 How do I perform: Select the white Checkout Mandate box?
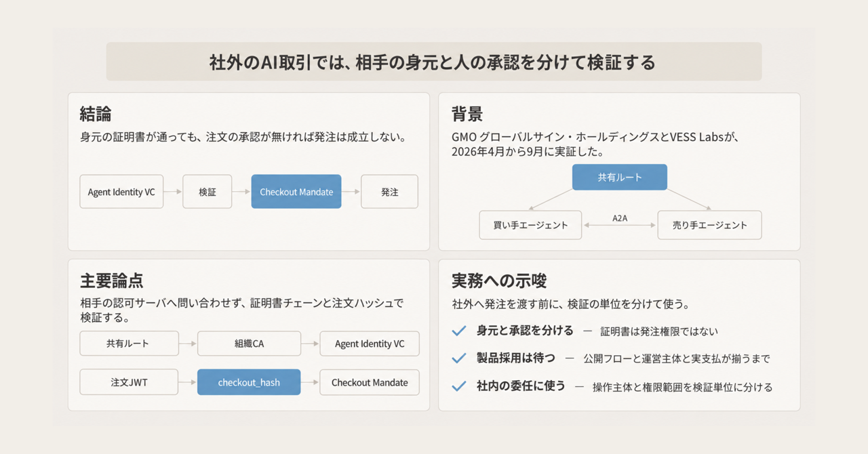coord(370,382)
